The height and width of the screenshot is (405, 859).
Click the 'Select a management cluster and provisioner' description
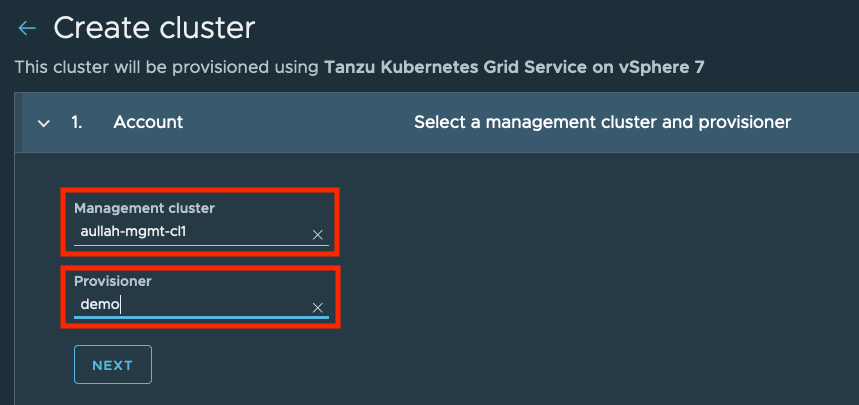(602, 122)
